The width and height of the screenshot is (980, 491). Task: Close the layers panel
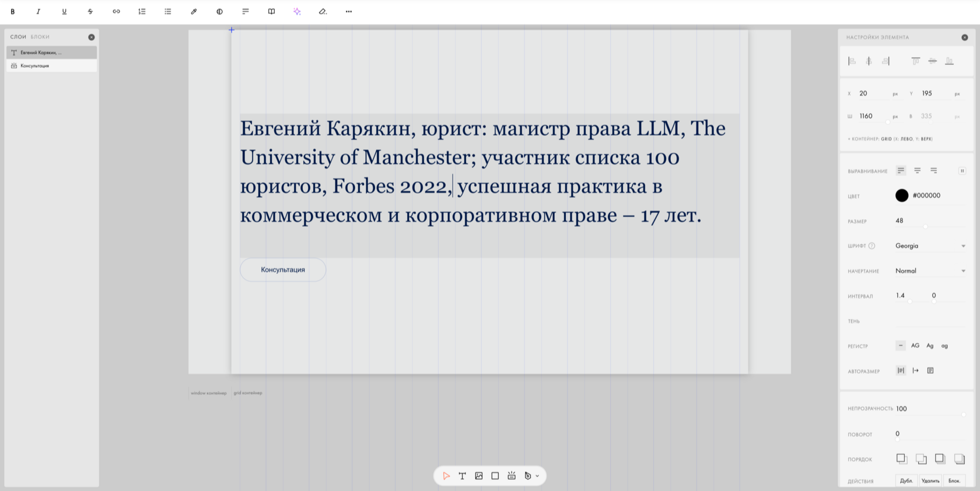[92, 37]
